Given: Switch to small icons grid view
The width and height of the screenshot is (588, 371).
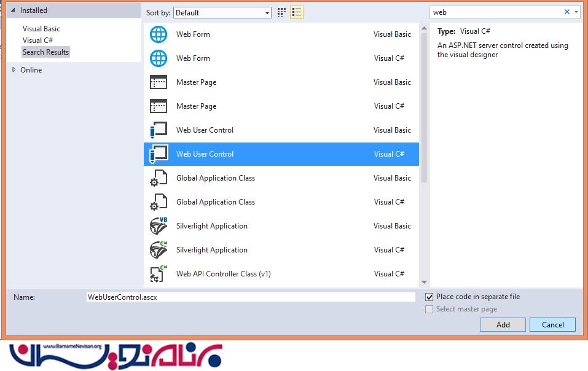Looking at the screenshot, I should point(281,12).
